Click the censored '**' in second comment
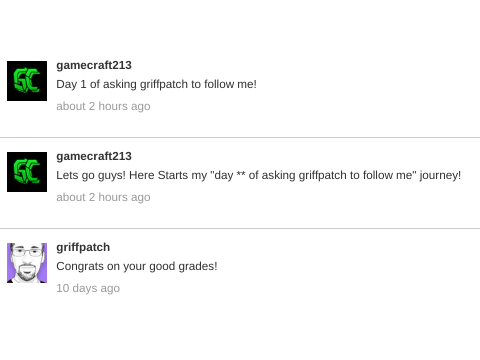480x360 pixels. tap(241, 174)
